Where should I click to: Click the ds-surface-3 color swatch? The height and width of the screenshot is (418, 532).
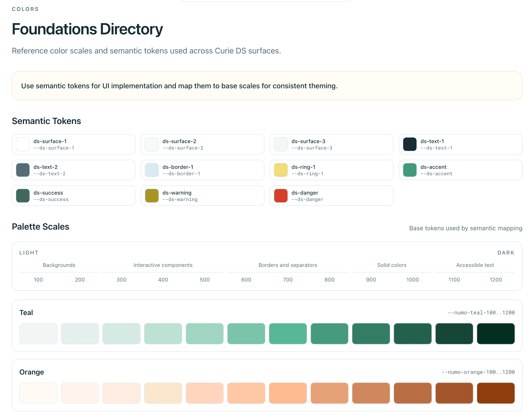[x=281, y=144]
